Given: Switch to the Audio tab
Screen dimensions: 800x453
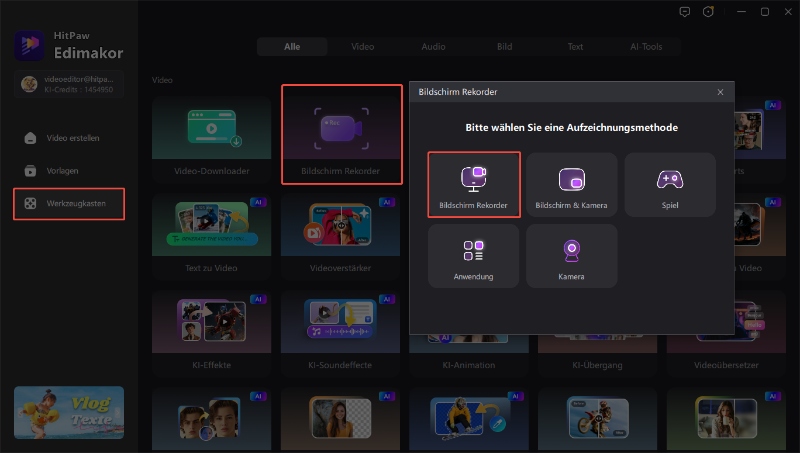Looking at the screenshot, I should click(x=433, y=46).
